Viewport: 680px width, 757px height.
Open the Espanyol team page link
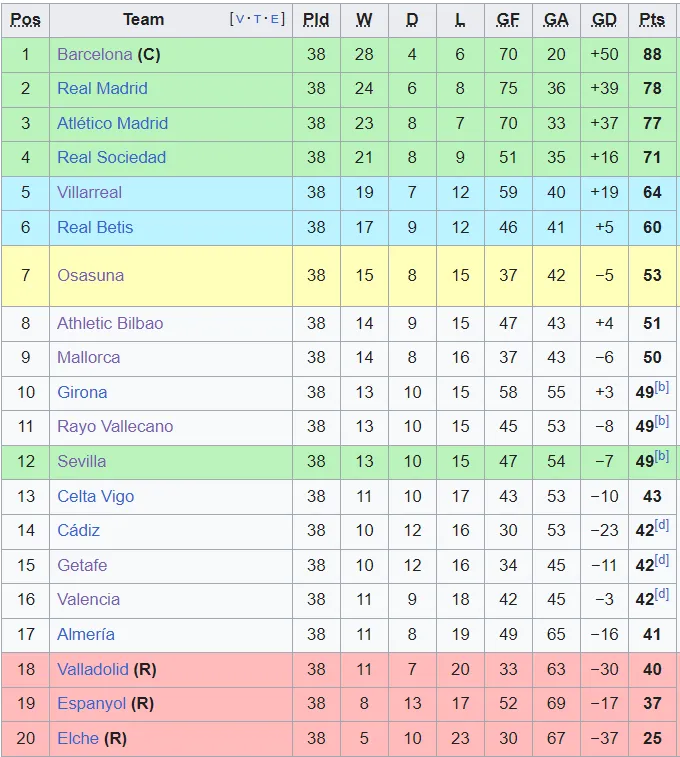coord(91,703)
